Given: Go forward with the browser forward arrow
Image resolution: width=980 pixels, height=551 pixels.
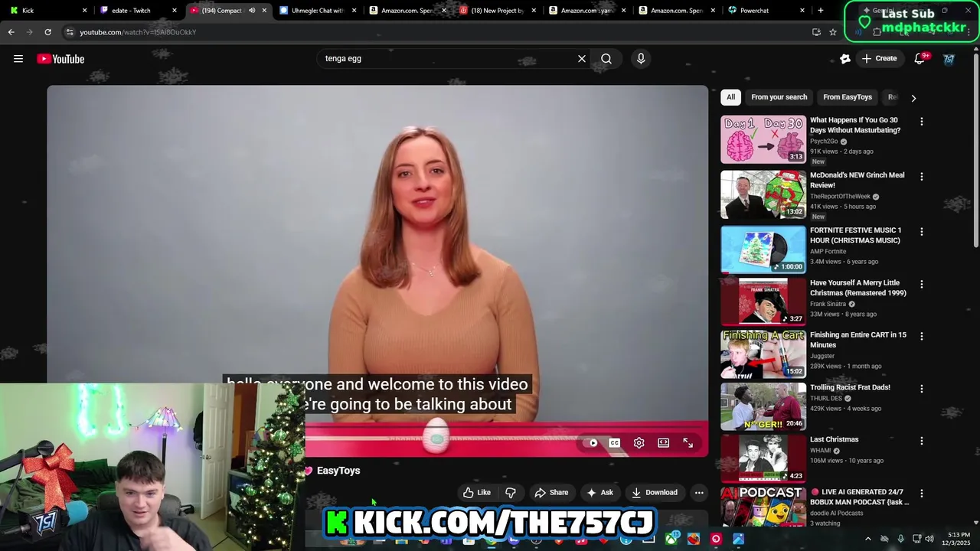Looking at the screenshot, I should coord(30,32).
